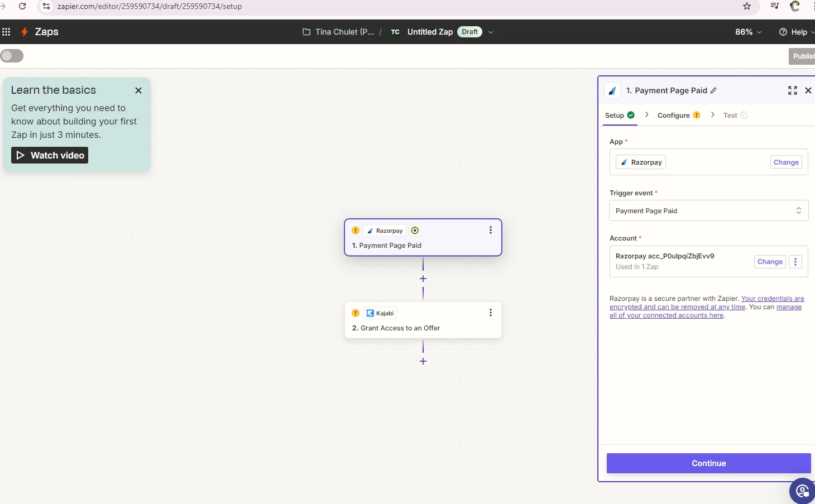Select the Grant Access to an Offer card

pyautogui.click(x=423, y=320)
